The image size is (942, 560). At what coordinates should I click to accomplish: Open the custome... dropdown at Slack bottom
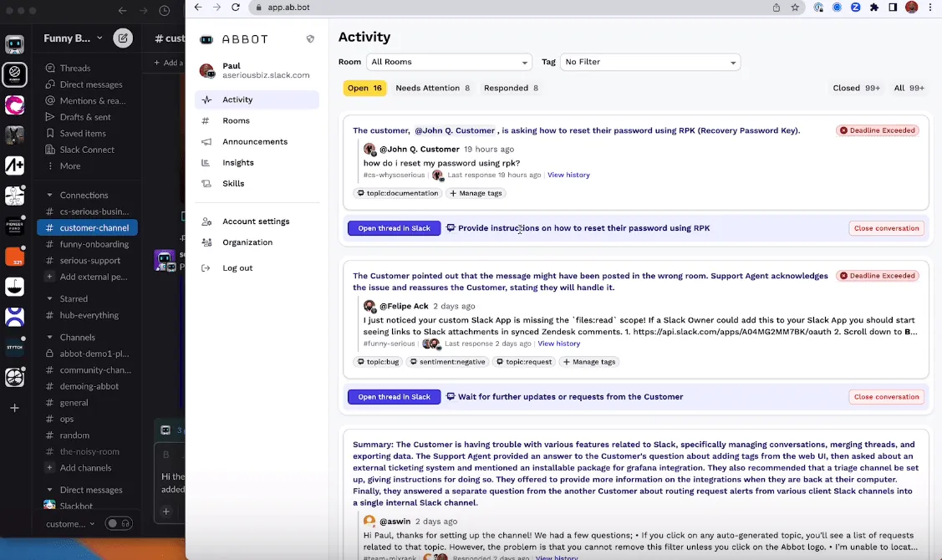coord(70,524)
